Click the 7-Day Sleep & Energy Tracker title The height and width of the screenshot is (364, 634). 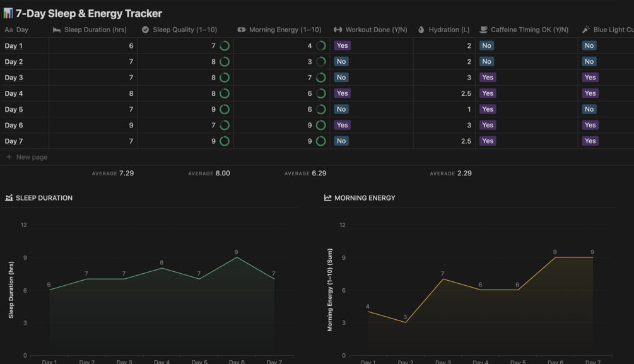pyautogui.click(x=88, y=13)
